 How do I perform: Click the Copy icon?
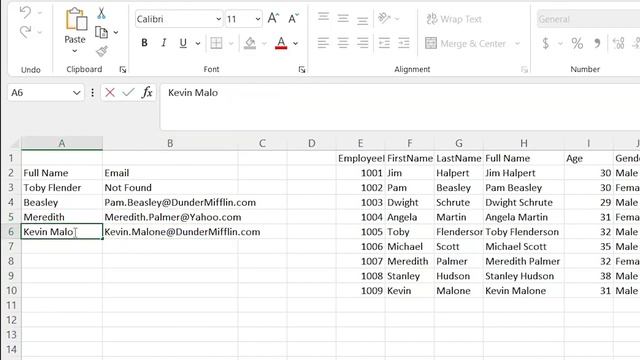click(101, 32)
